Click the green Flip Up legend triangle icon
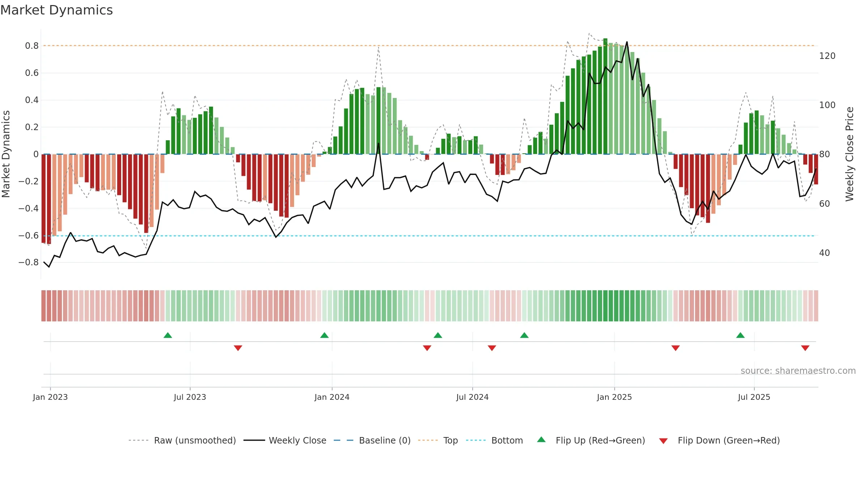868x488 pixels. point(541,440)
